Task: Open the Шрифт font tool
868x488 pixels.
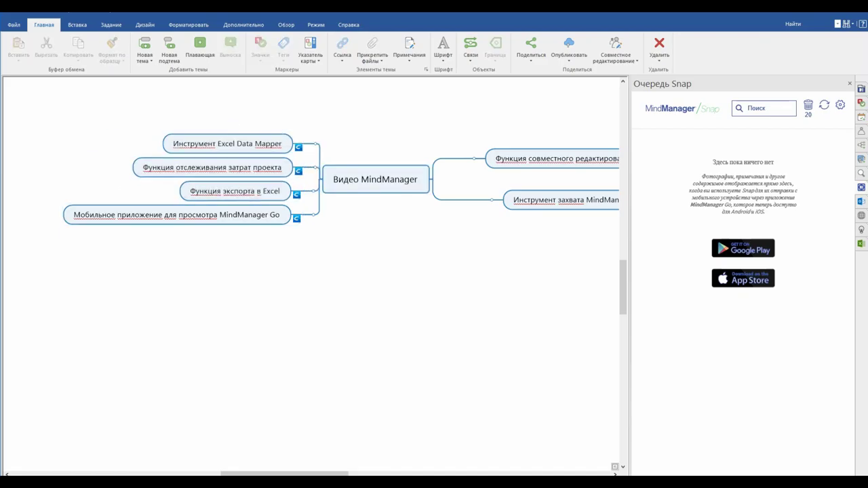Action: click(x=443, y=49)
